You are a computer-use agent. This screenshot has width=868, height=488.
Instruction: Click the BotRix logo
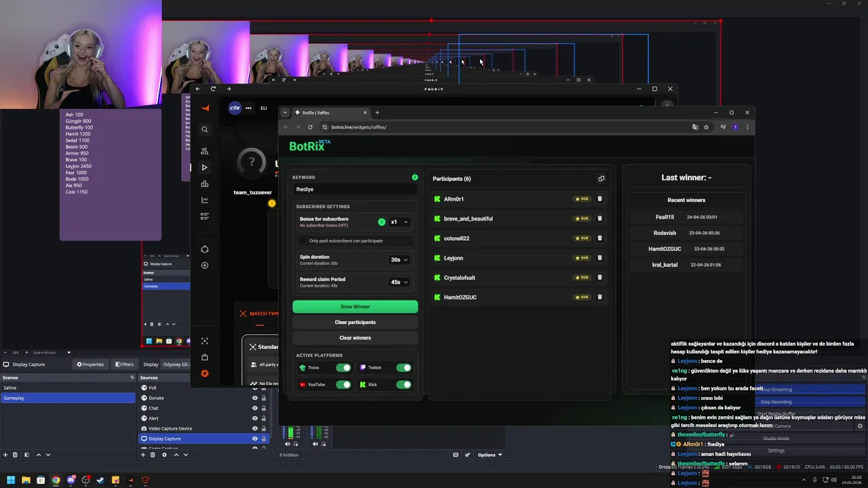point(309,146)
